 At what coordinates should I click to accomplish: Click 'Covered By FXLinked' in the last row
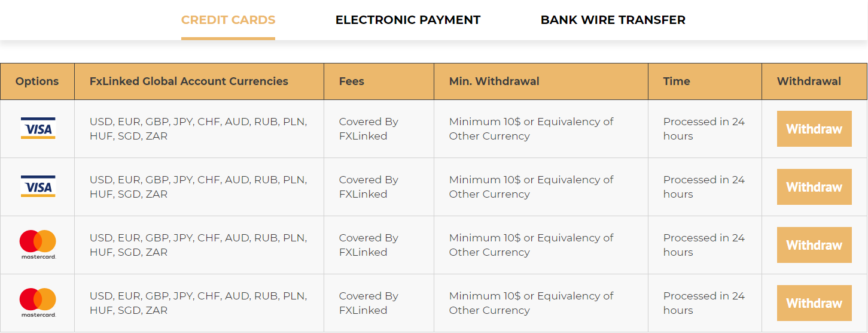(x=368, y=303)
